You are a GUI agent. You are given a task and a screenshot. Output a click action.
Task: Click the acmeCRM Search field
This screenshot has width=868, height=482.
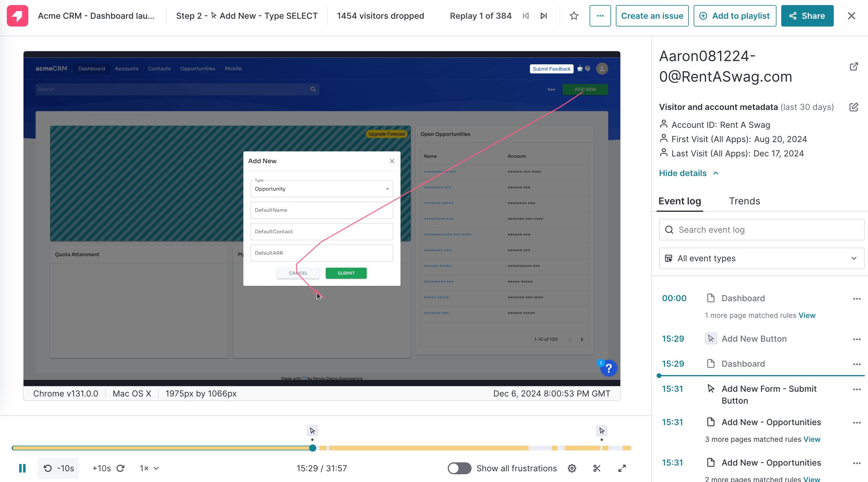click(177, 89)
